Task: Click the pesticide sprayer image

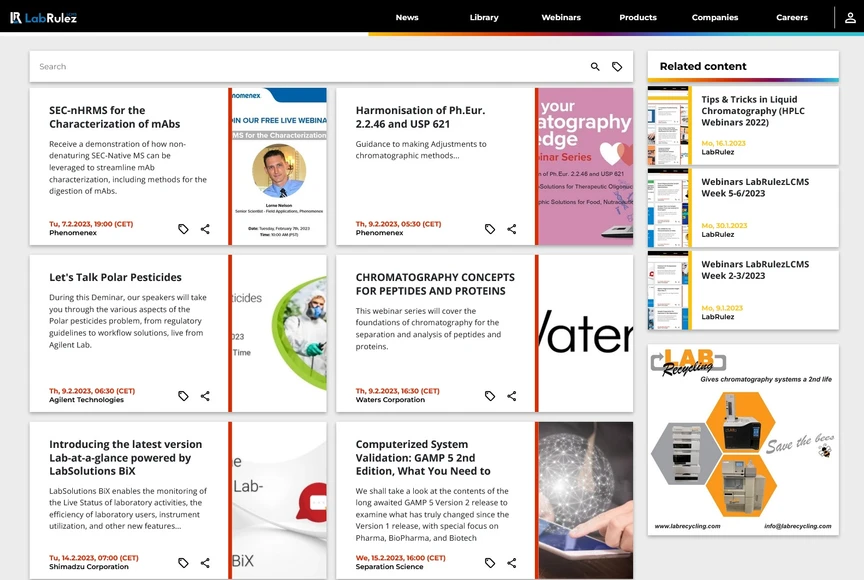Action: 279,333
